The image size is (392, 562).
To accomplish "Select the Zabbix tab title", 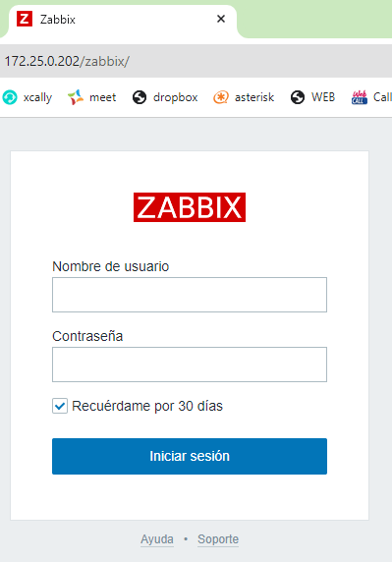I will (58, 20).
